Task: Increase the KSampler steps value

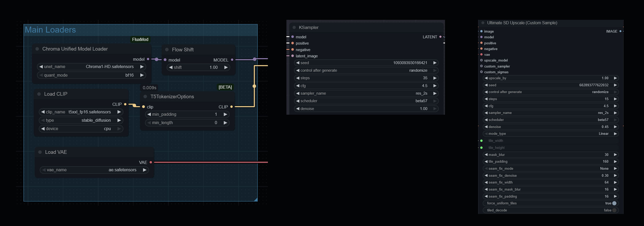Action: tap(435, 78)
